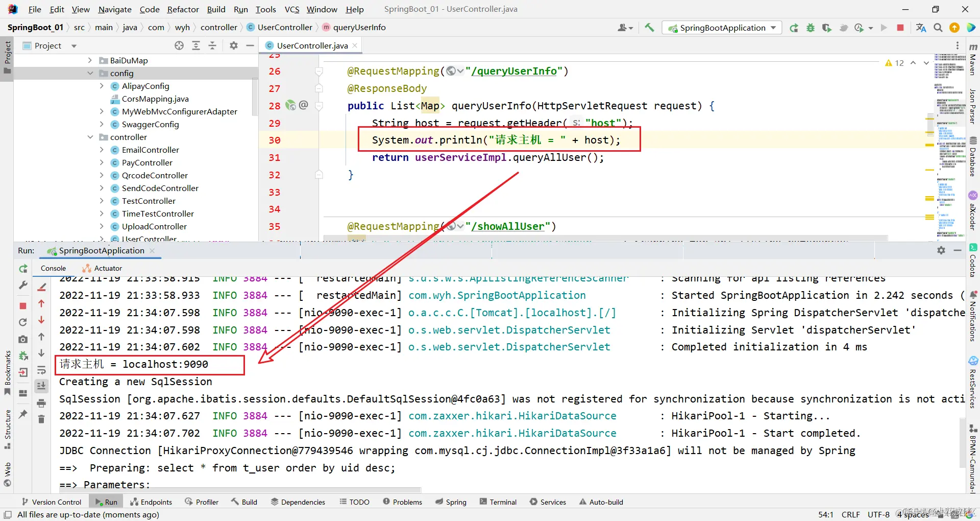Open the VCS menu
This screenshot has height=521, width=980.
click(x=292, y=9)
